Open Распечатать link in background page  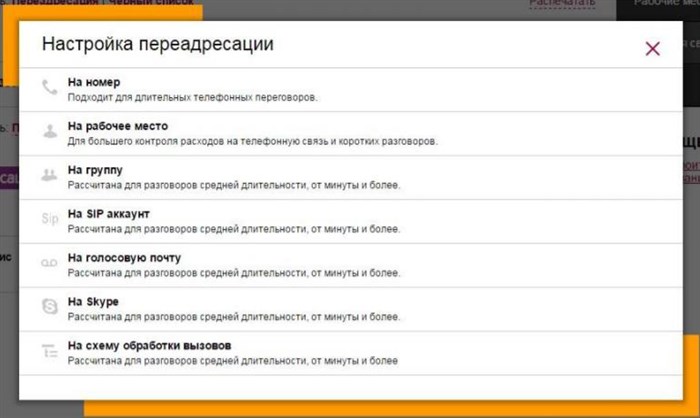[x=562, y=3]
